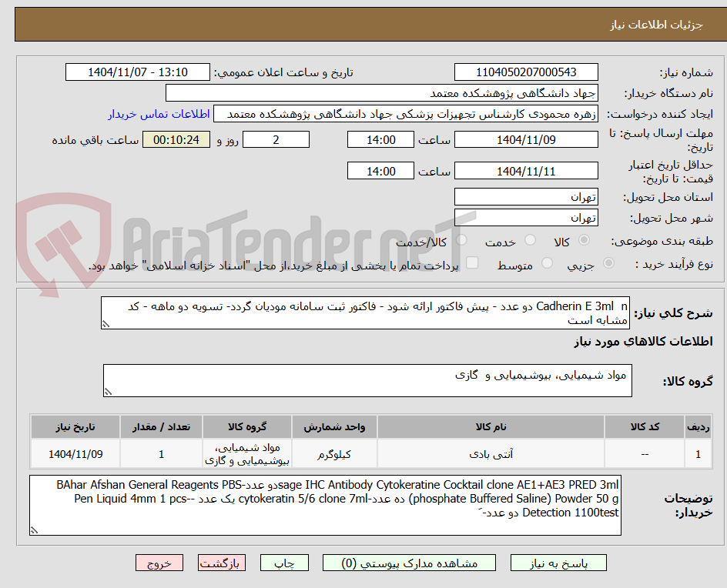727x588 pixels.
Task: Click the گروه کالا text area
Action: point(367,380)
